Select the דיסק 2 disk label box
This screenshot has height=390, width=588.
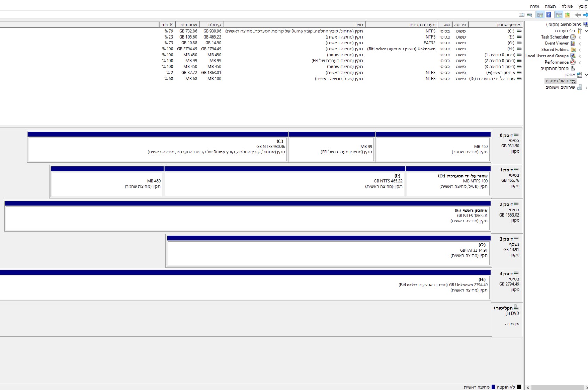(x=507, y=216)
